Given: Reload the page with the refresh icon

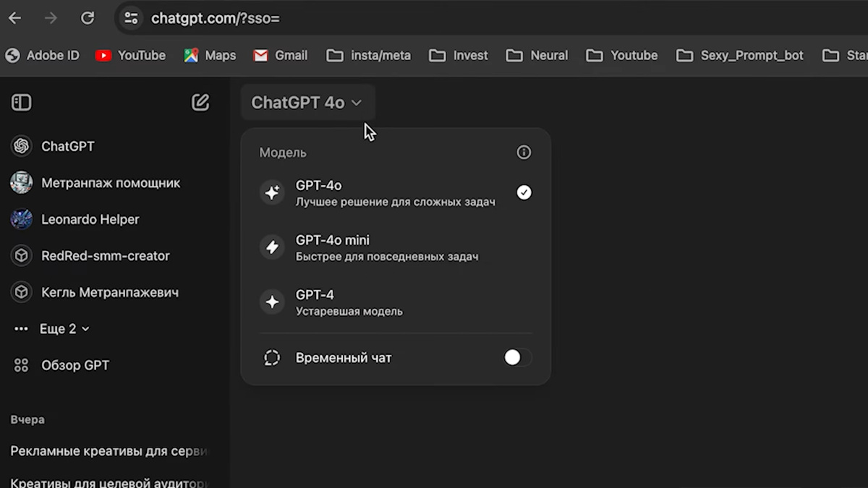Looking at the screenshot, I should click(x=88, y=18).
